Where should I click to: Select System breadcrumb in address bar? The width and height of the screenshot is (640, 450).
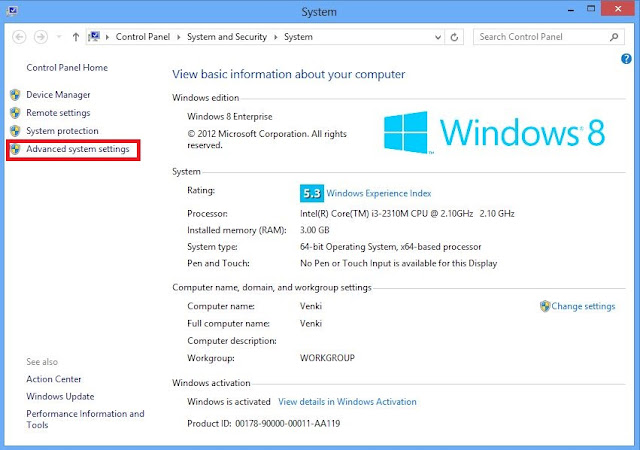[298, 37]
